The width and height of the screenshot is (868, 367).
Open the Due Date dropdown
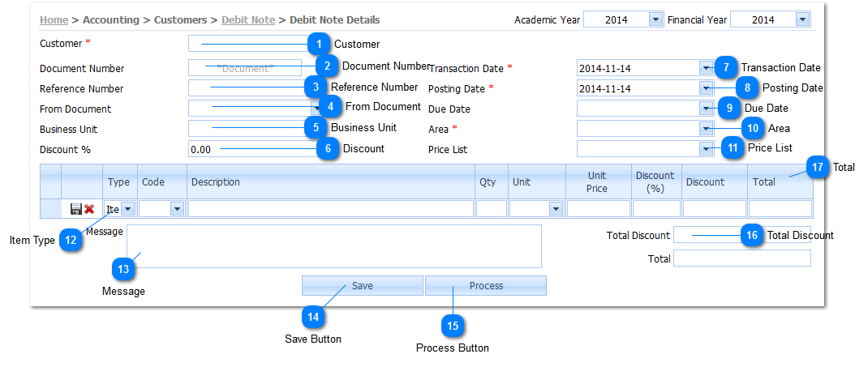[x=706, y=108]
